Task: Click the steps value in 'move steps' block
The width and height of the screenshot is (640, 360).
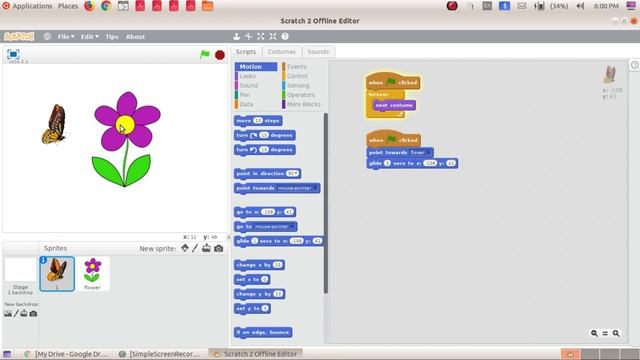Action: (x=258, y=120)
